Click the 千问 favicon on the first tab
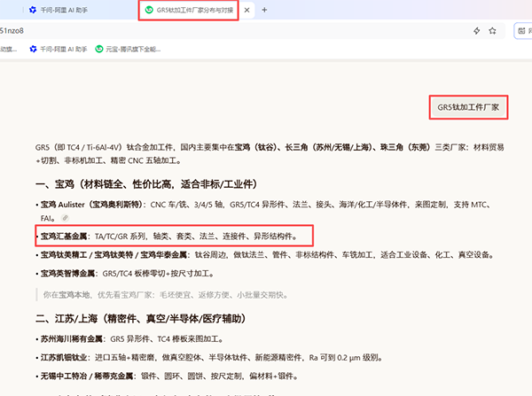The height and width of the screenshot is (396, 532). 33,10
